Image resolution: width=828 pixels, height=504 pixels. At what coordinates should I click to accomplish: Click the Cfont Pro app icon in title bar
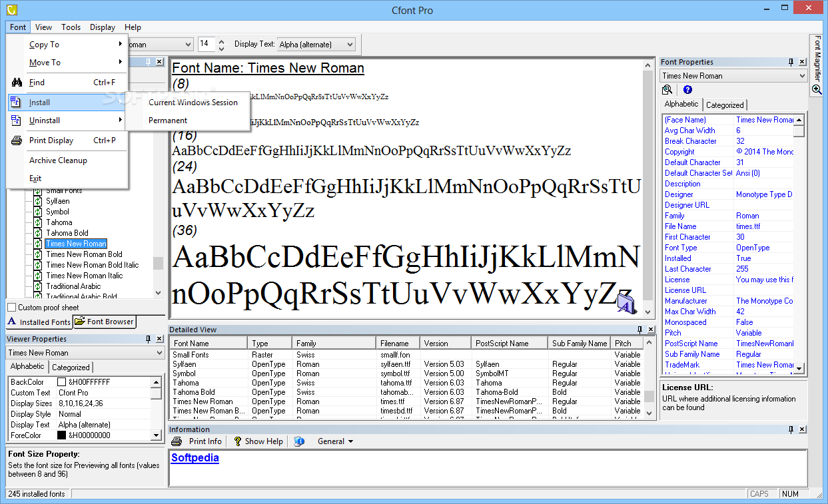coord(11,9)
